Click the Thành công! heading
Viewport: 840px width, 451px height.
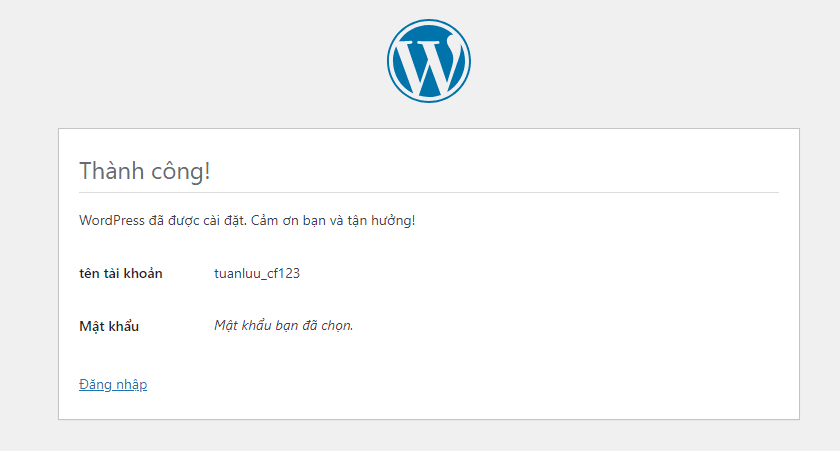(x=145, y=171)
